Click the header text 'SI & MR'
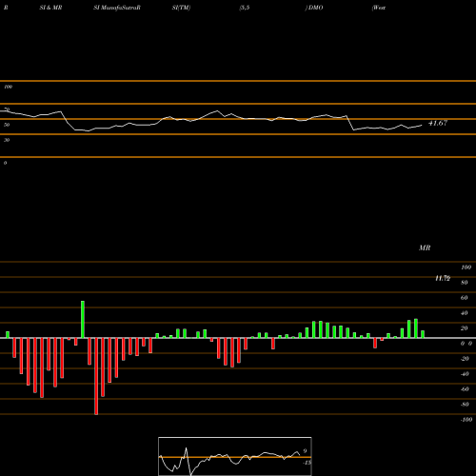 50,8
